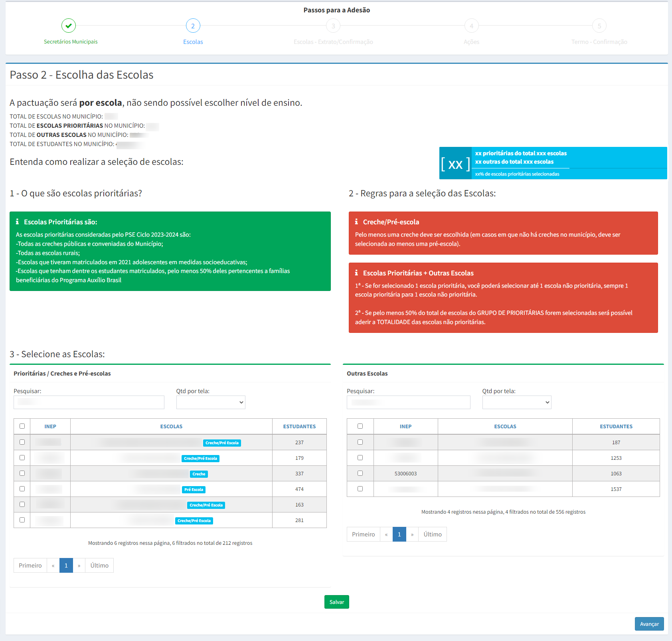
Task: Click Último in Outras Escolas pagination
Action: (x=433, y=534)
